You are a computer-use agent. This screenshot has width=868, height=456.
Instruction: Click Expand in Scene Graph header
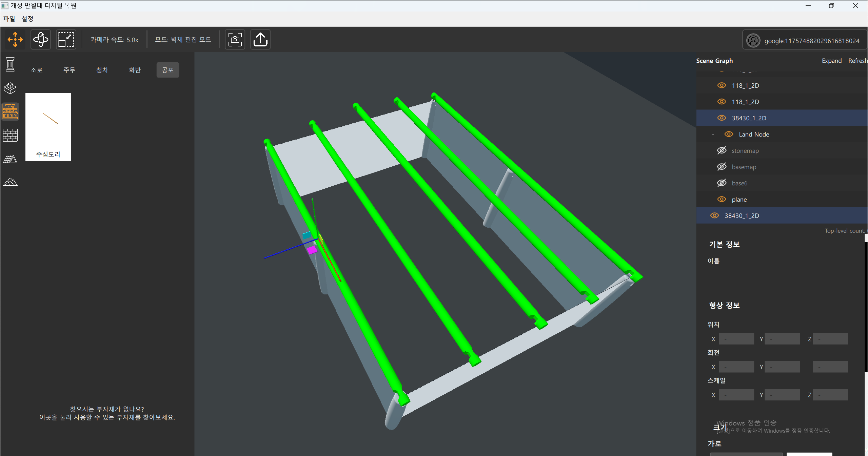coord(831,61)
